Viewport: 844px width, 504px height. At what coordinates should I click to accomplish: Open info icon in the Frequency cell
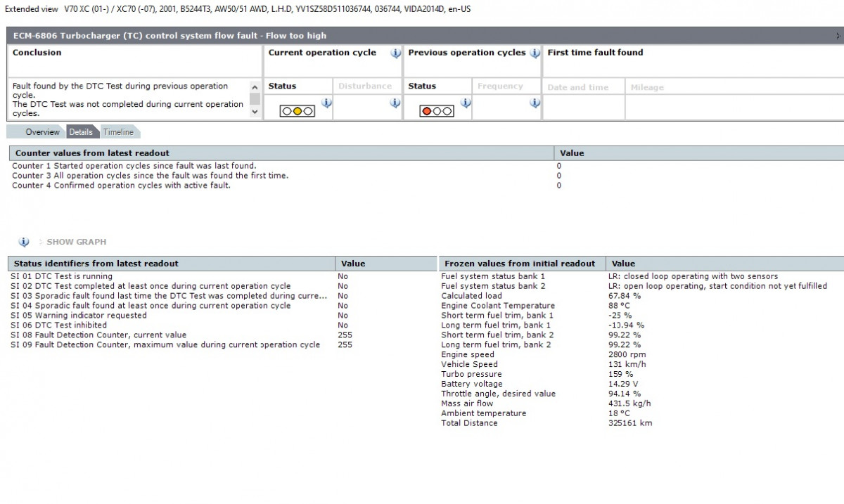tap(535, 103)
